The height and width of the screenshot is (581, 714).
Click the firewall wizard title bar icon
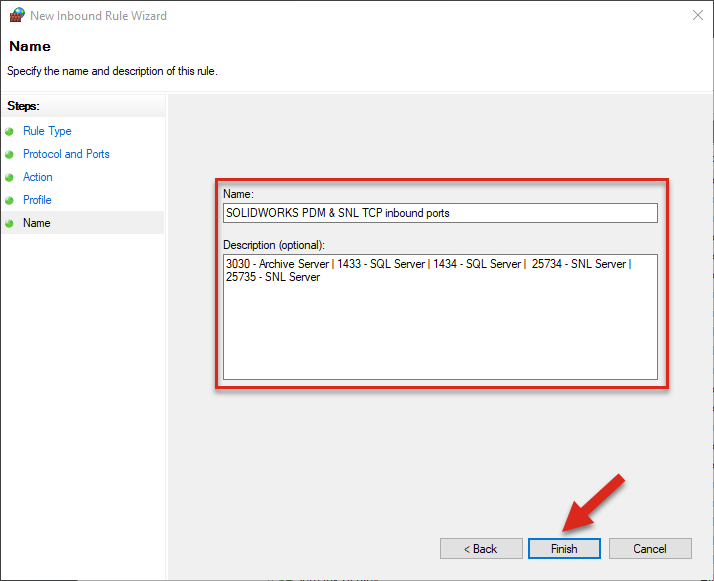tap(17, 15)
